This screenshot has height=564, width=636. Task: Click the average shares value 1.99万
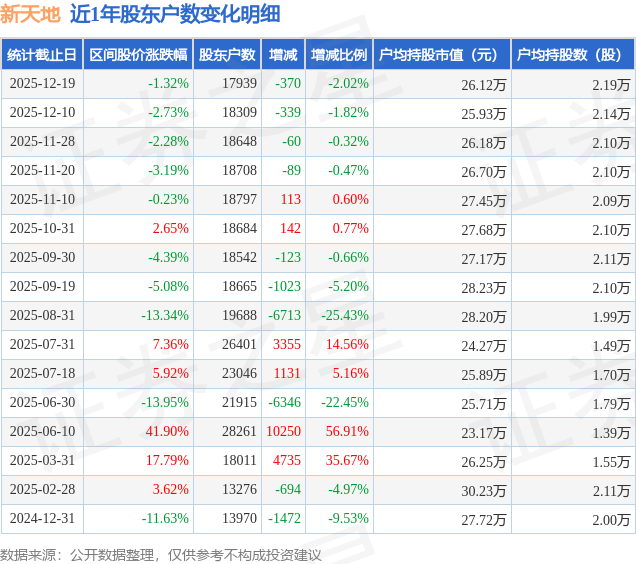611,317
